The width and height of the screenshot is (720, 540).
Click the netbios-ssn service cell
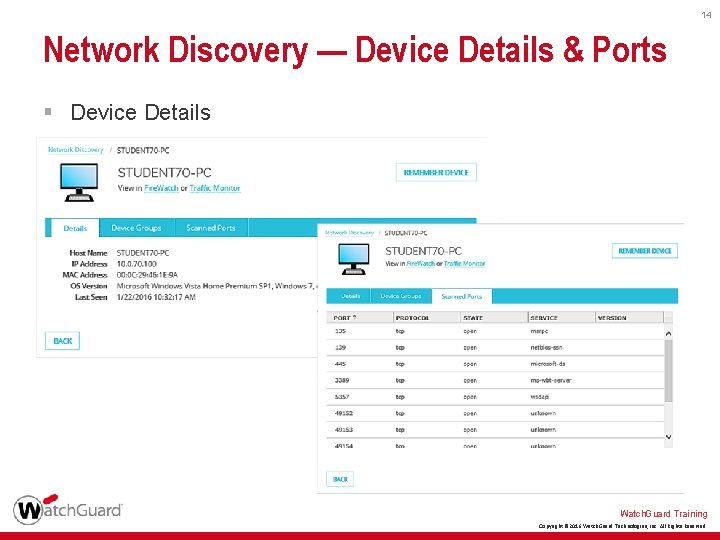click(546, 348)
